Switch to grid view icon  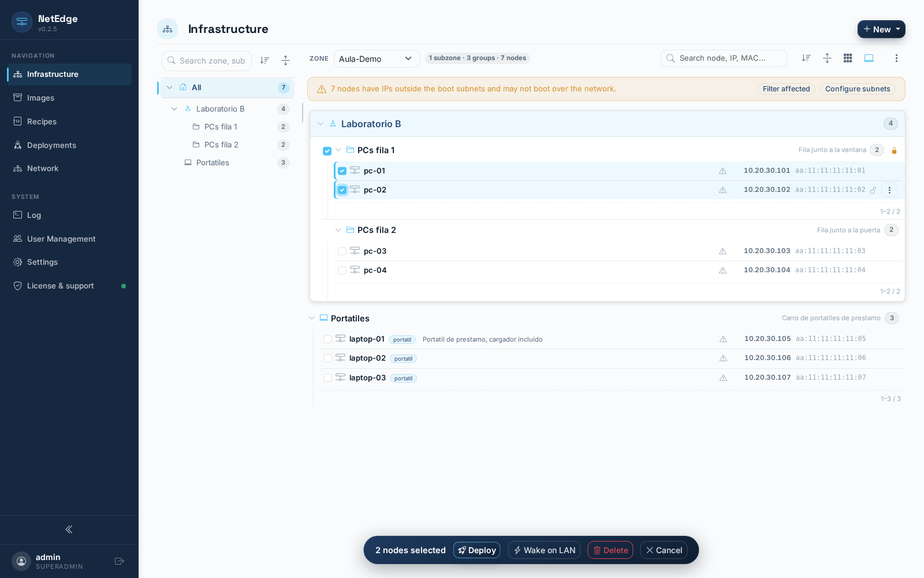click(x=848, y=58)
